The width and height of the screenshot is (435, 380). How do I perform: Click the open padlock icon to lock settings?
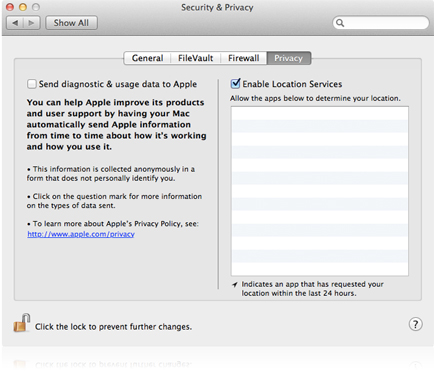(22, 323)
